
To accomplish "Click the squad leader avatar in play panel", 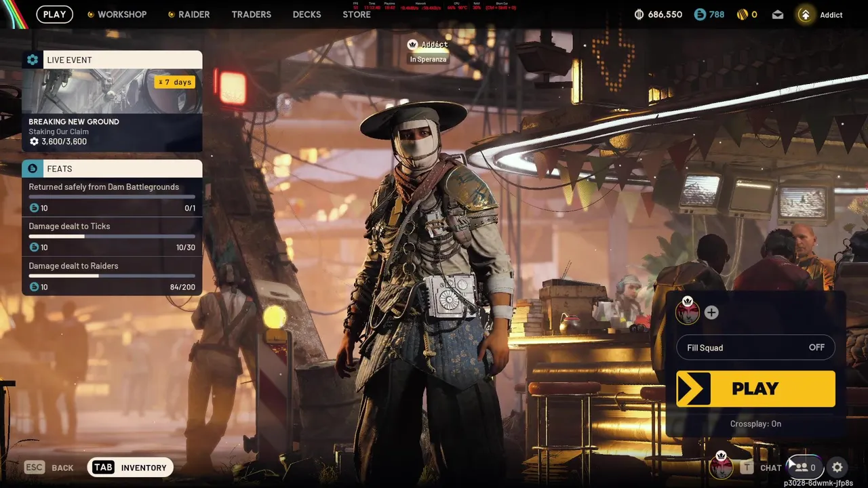I will pos(687,312).
